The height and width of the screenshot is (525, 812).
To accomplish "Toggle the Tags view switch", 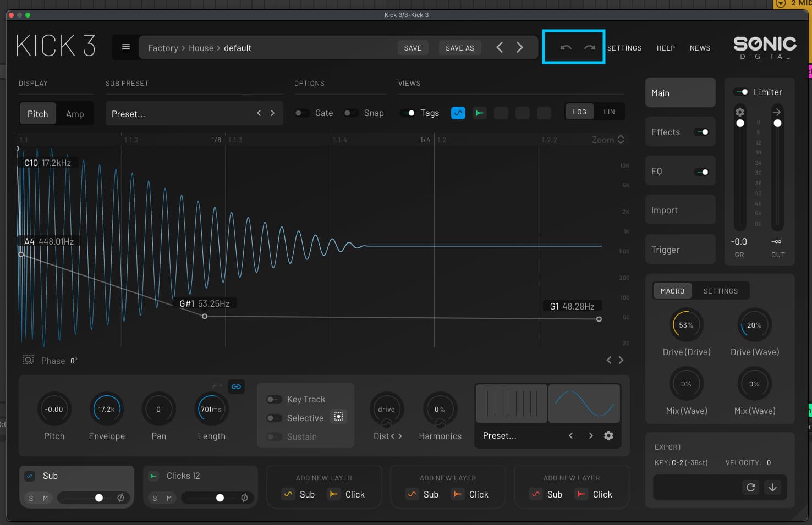I will click(408, 113).
